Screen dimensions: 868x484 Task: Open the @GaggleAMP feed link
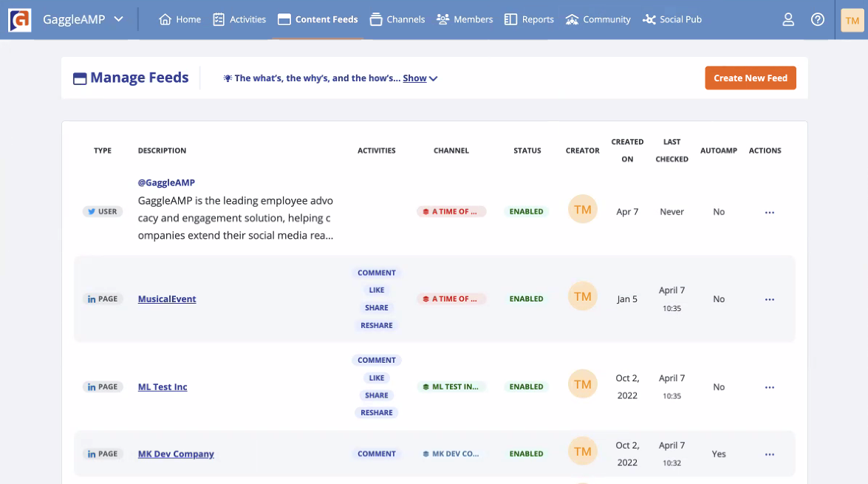point(166,183)
